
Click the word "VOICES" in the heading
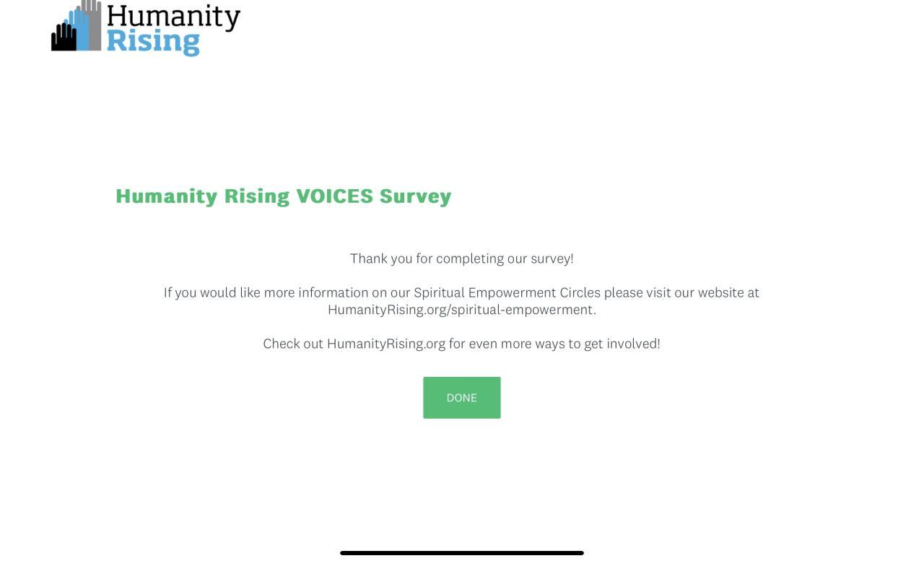(335, 196)
